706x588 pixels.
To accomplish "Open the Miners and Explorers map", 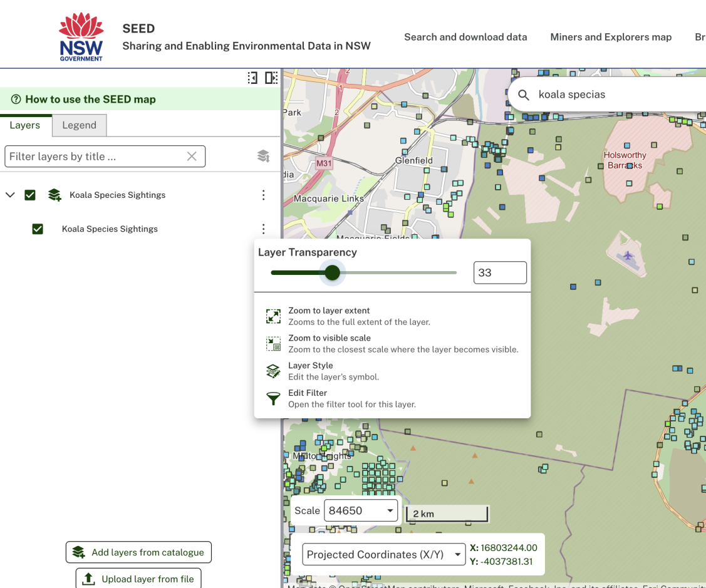I will [611, 37].
